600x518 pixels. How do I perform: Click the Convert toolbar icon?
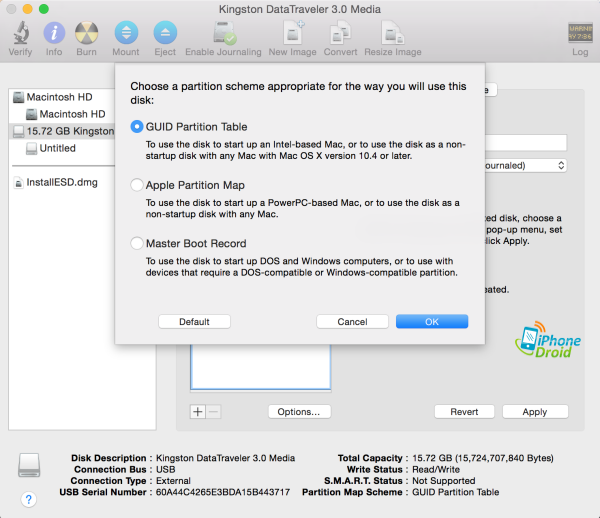[x=340, y=33]
